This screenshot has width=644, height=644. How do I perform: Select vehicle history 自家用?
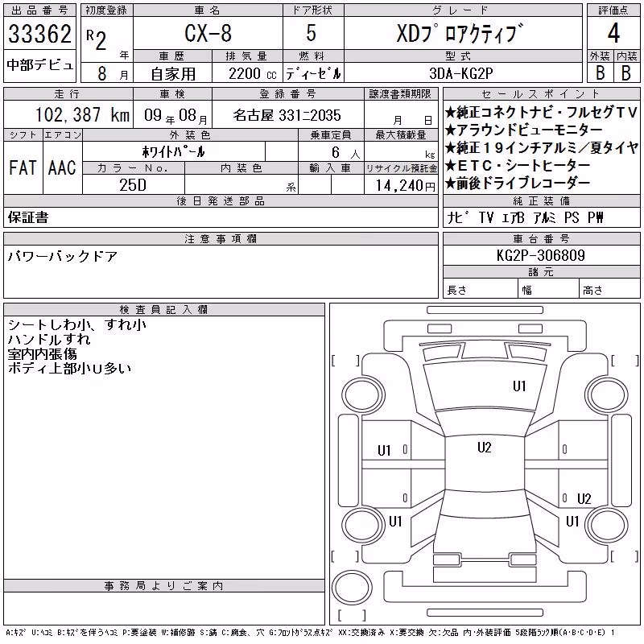pos(173,73)
